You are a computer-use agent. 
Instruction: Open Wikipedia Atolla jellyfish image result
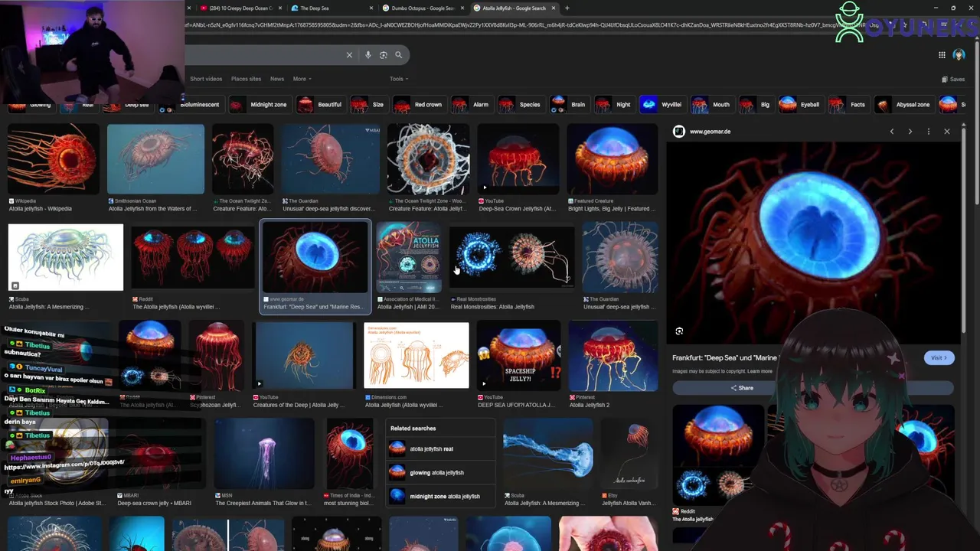pos(54,159)
